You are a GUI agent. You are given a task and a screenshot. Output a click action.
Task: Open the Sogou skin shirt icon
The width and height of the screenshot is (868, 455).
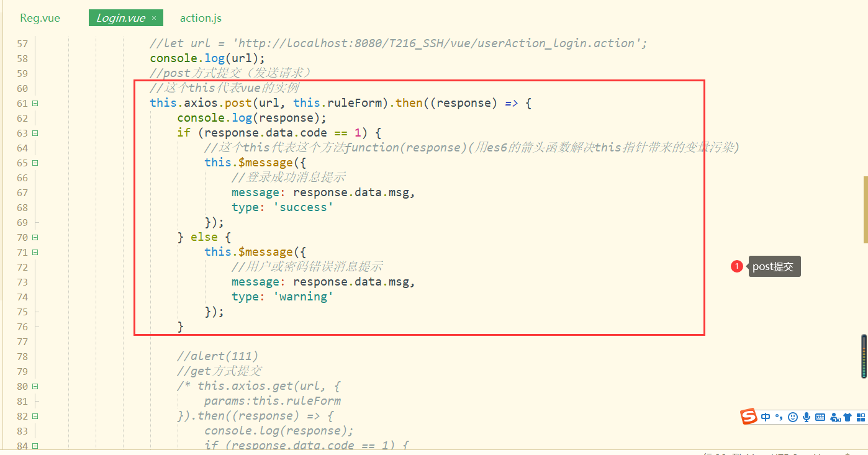[x=848, y=417]
